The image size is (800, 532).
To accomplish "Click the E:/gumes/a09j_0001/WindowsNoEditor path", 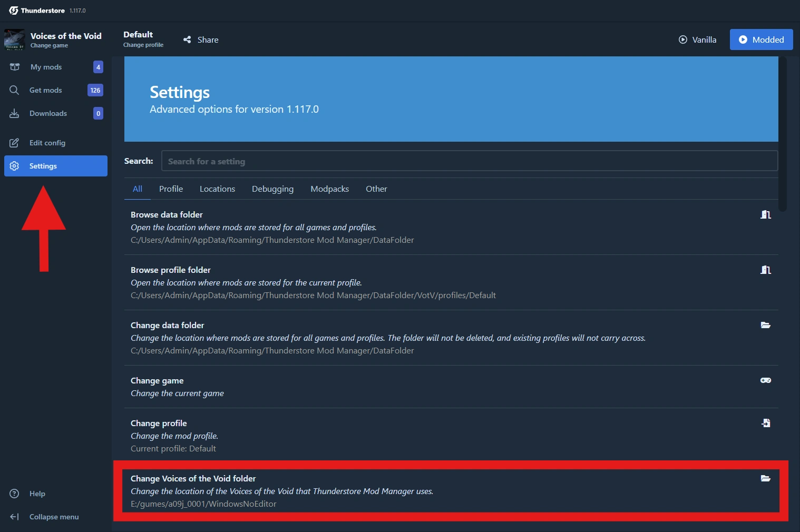I will pos(203,504).
